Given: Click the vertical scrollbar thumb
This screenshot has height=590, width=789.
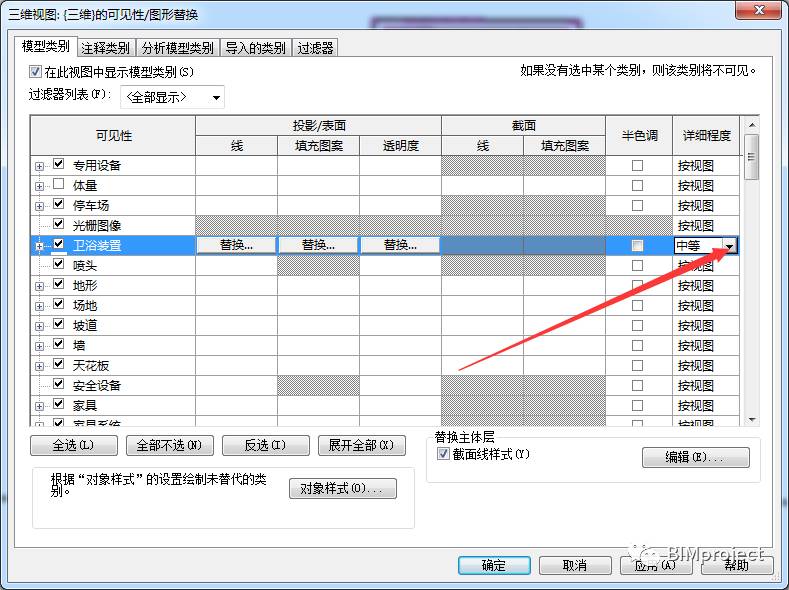Looking at the screenshot, I should point(751,157).
